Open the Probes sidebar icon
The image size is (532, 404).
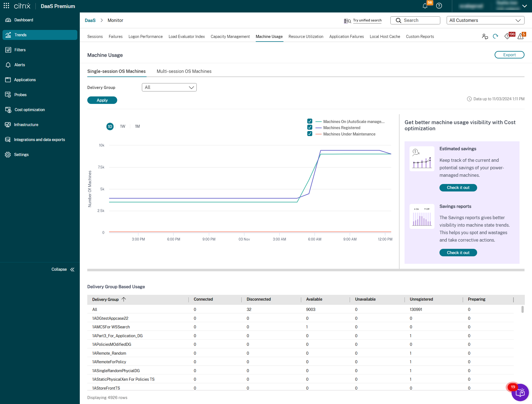click(x=8, y=95)
